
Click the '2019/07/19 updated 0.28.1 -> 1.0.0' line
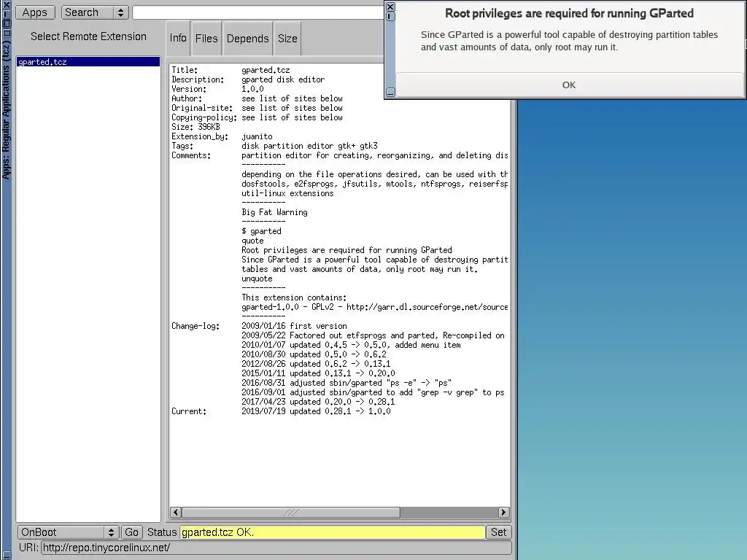316,411
